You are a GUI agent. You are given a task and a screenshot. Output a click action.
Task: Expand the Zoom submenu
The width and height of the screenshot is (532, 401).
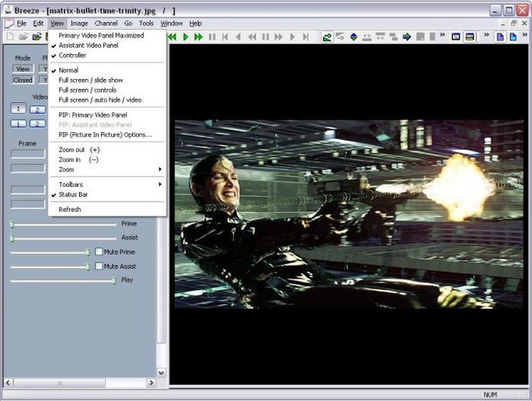[x=107, y=170]
